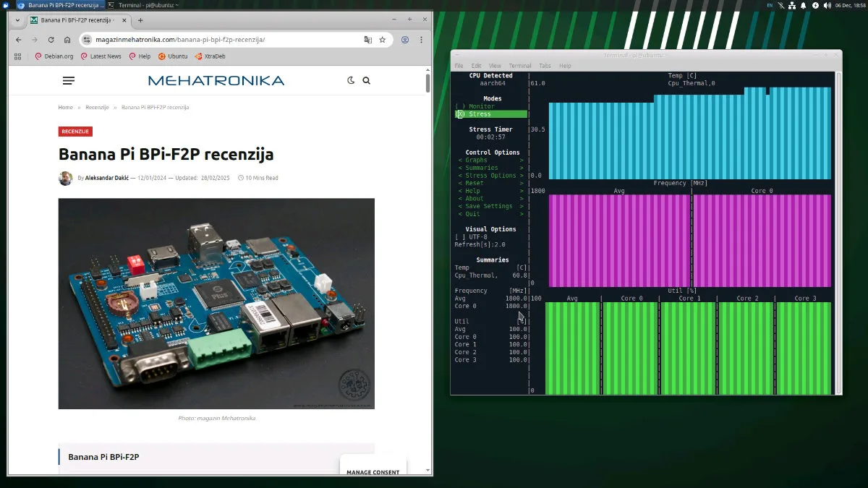Click the volume icon in system tray
Viewport: 868px width, 488px height.
tap(827, 5)
